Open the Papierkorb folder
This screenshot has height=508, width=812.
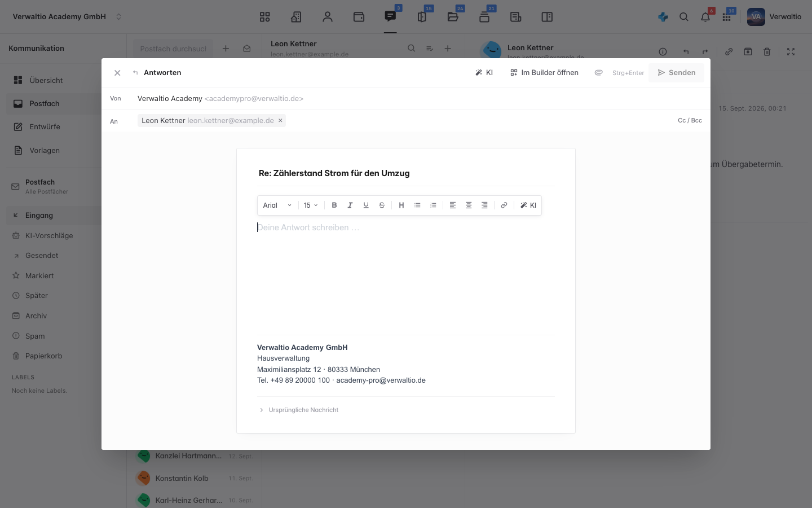point(54,356)
